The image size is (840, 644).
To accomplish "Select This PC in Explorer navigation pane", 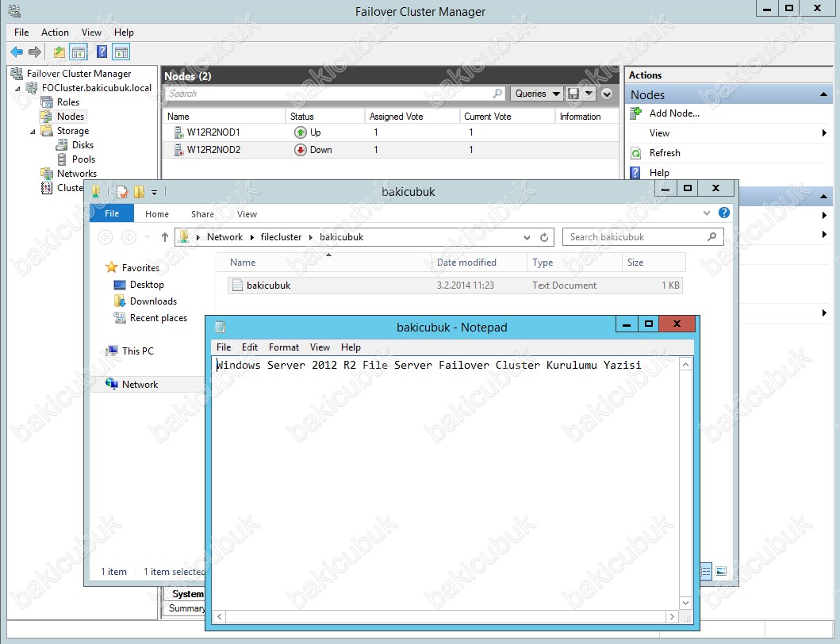I will (138, 351).
